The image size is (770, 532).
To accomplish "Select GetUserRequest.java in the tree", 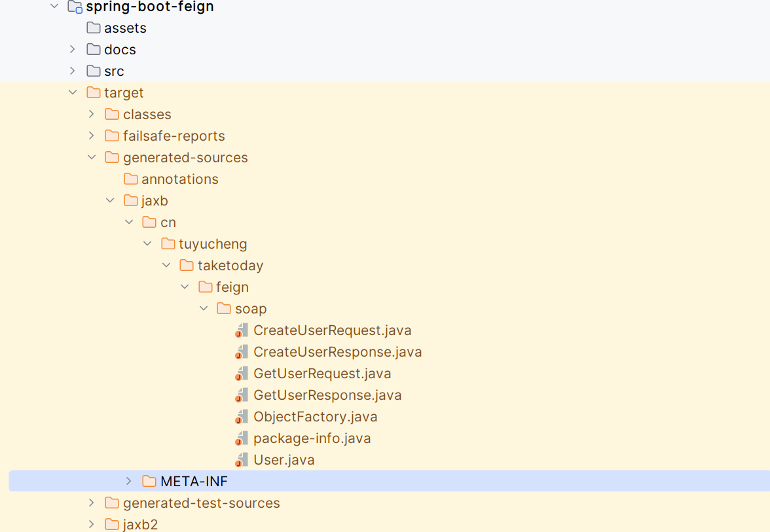I will tap(322, 374).
